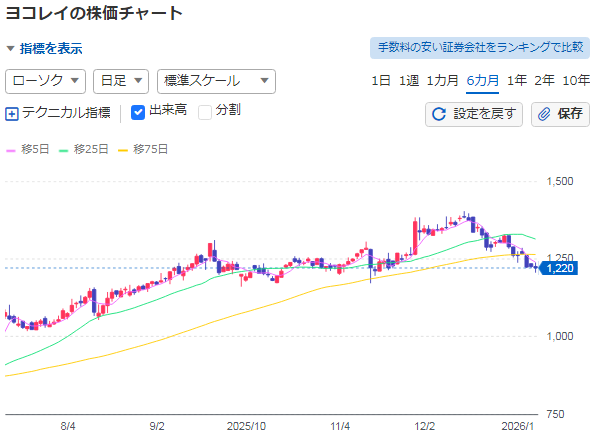Click the 1,000 price axis label

click(560, 336)
